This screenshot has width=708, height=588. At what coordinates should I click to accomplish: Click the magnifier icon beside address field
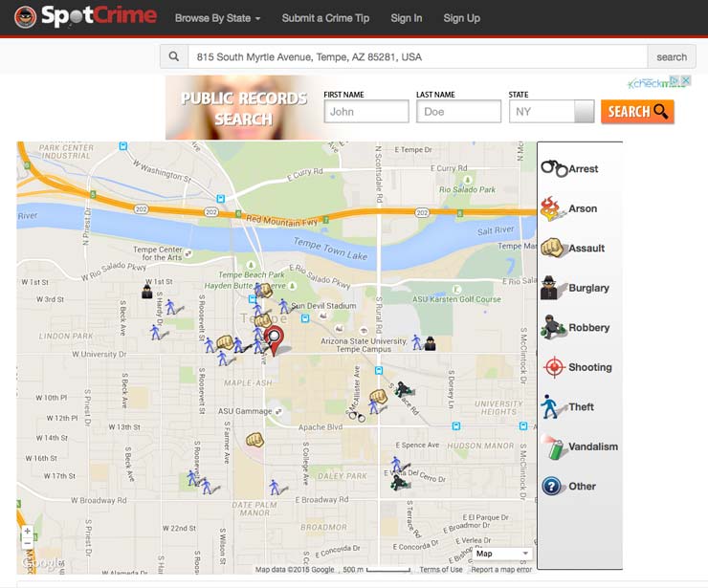tap(174, 56)
